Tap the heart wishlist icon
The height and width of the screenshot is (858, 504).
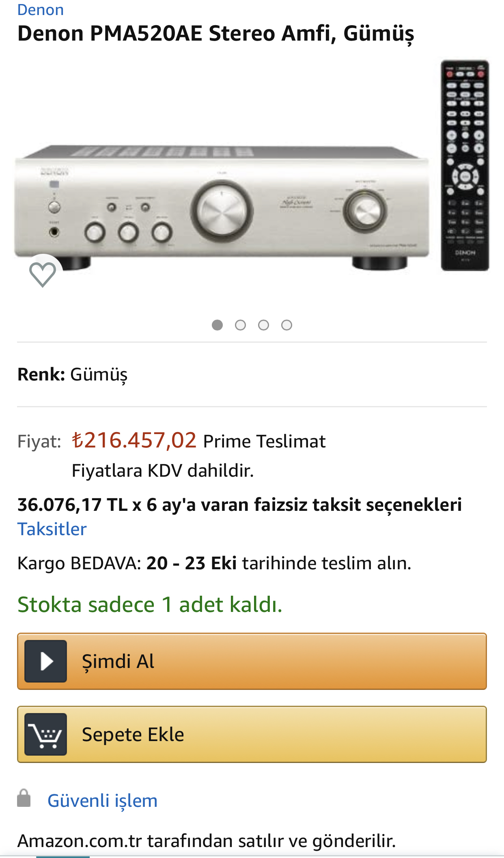pyautogui.click(x=43, y=274)
